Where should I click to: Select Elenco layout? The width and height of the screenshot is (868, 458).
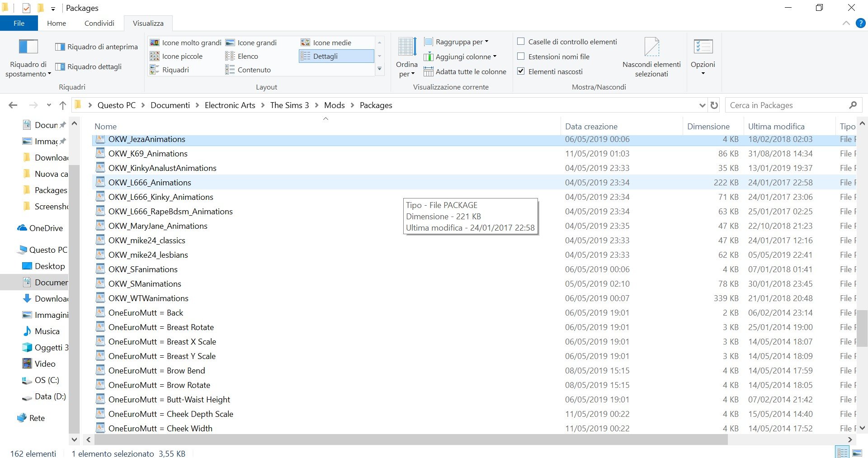point(242,56)
